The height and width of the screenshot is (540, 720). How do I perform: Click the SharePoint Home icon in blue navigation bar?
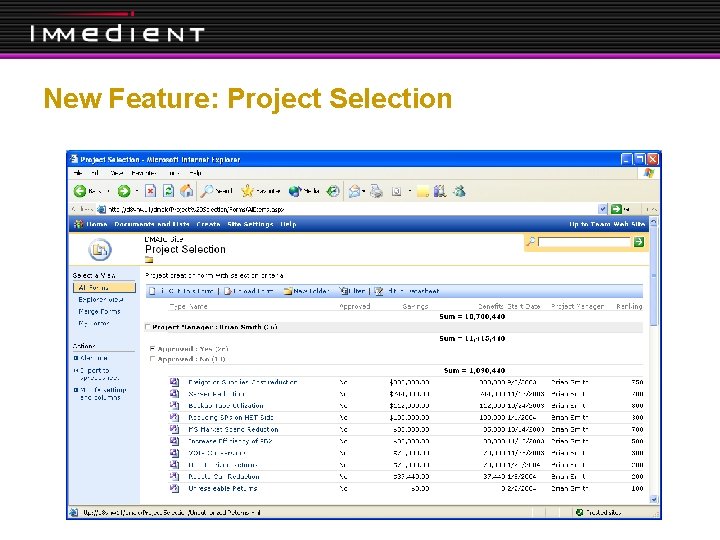pos(79,224)
